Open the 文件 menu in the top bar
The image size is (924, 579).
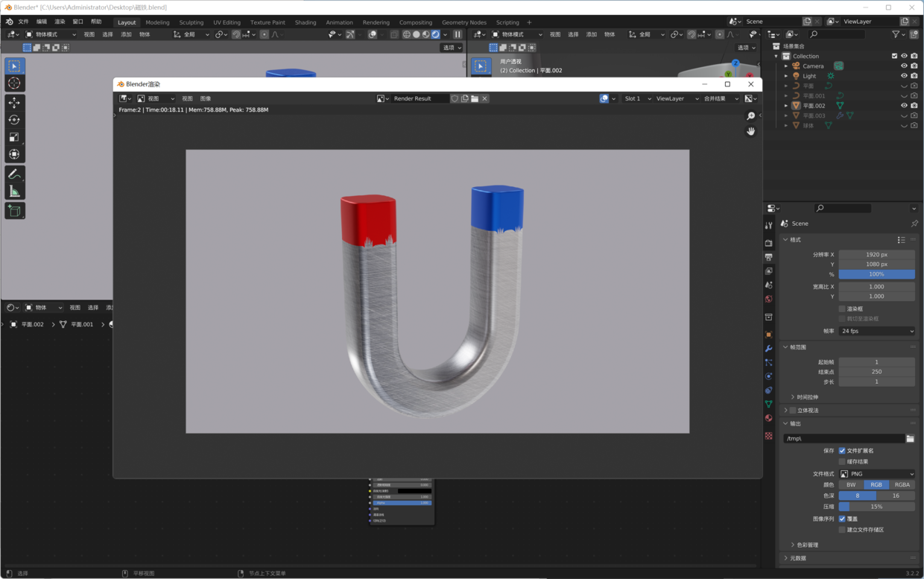coord(23,22)
